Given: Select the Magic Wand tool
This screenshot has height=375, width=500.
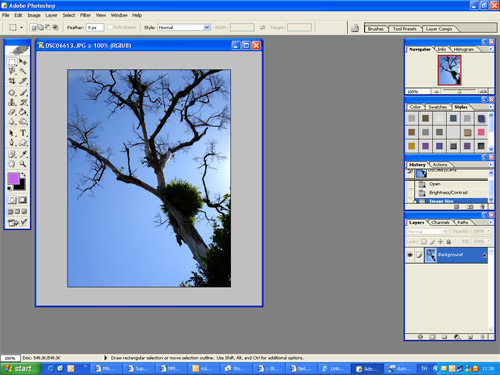Looking at the screenshot, I should point(23,71).
